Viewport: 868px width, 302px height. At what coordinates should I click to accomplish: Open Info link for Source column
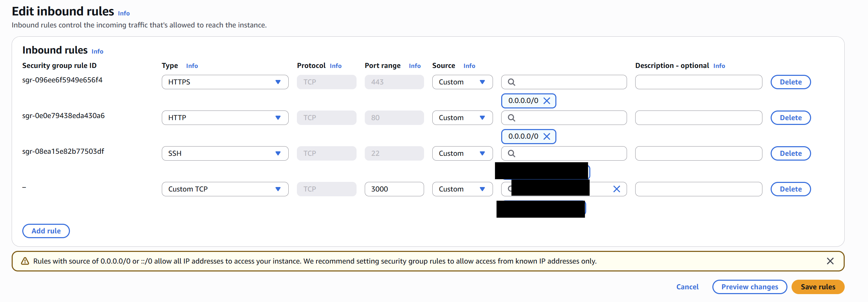469,66
